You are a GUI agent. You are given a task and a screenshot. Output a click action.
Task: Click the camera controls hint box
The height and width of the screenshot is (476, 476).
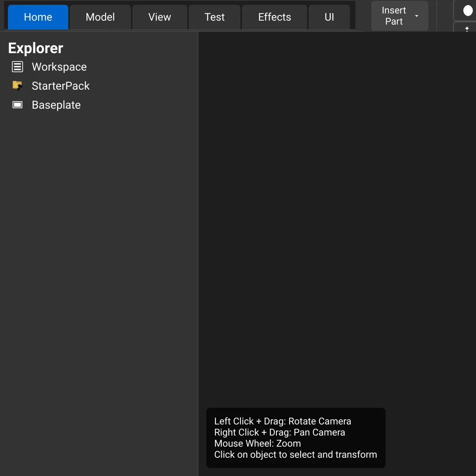pos(296,438)
